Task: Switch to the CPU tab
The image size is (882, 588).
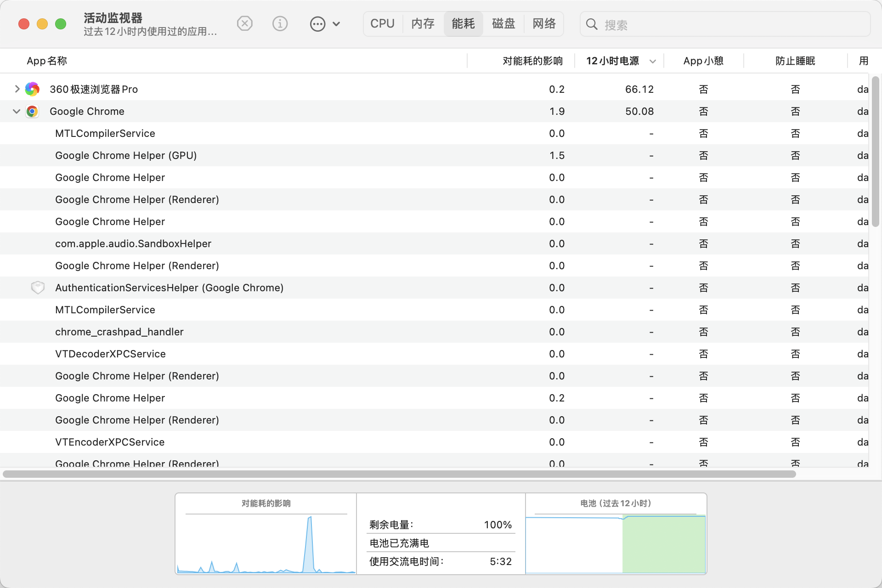Action: coord(382,23)
